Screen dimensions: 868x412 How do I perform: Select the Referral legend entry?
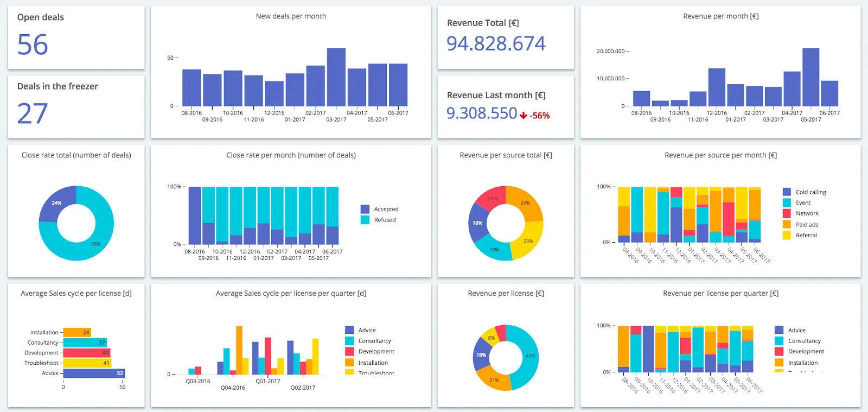(x=800, y=236)
